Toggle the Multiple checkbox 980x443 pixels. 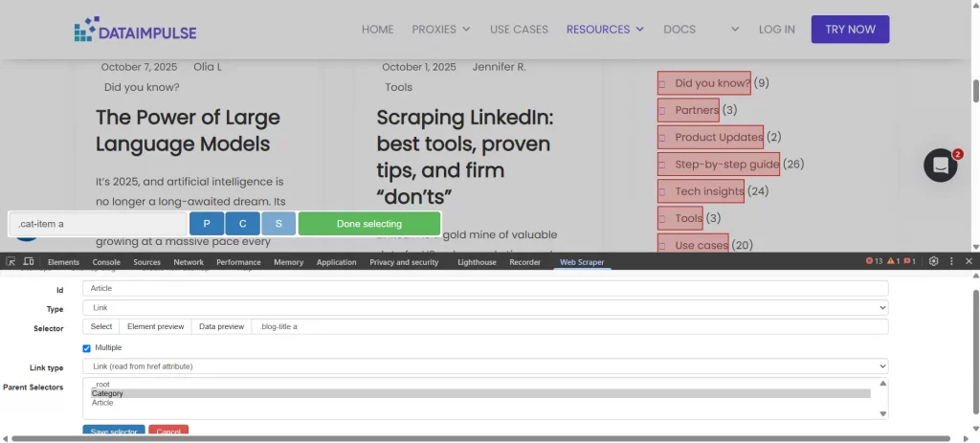click(x=87, y=348)
